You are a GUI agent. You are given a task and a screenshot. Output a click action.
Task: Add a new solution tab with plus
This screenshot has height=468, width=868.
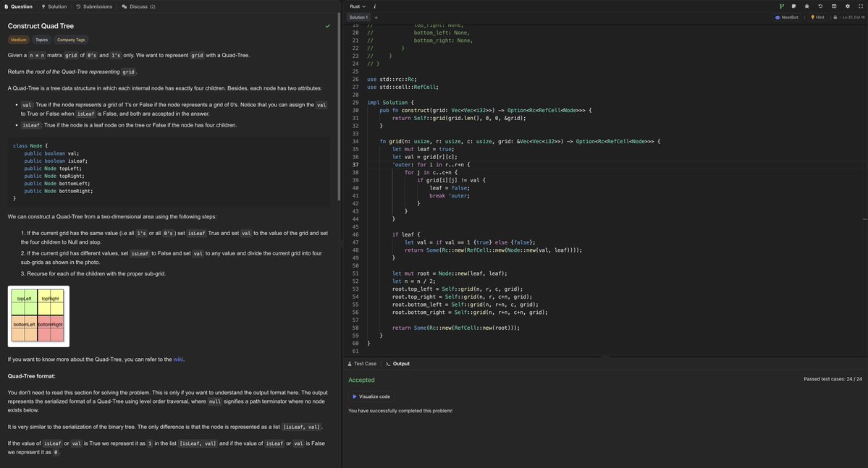click(x=376, y=17)
